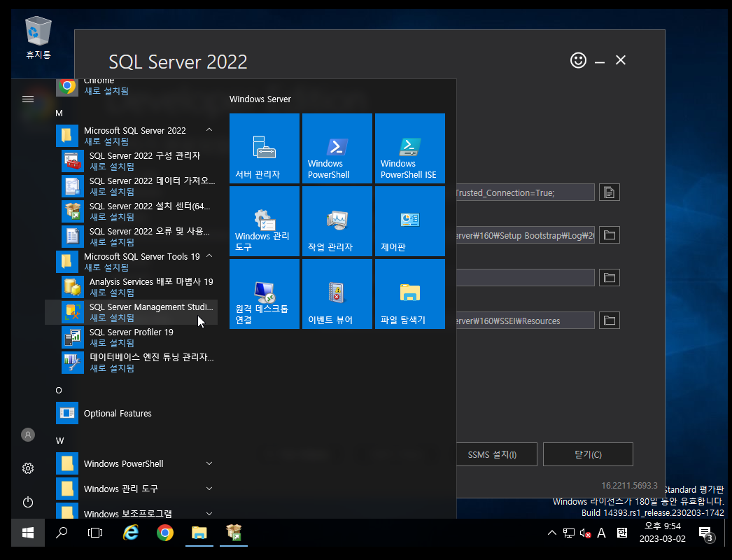Click the Windows Server tile group title
The width and height of the screenshot is (732, 560).
pos(260,99)
